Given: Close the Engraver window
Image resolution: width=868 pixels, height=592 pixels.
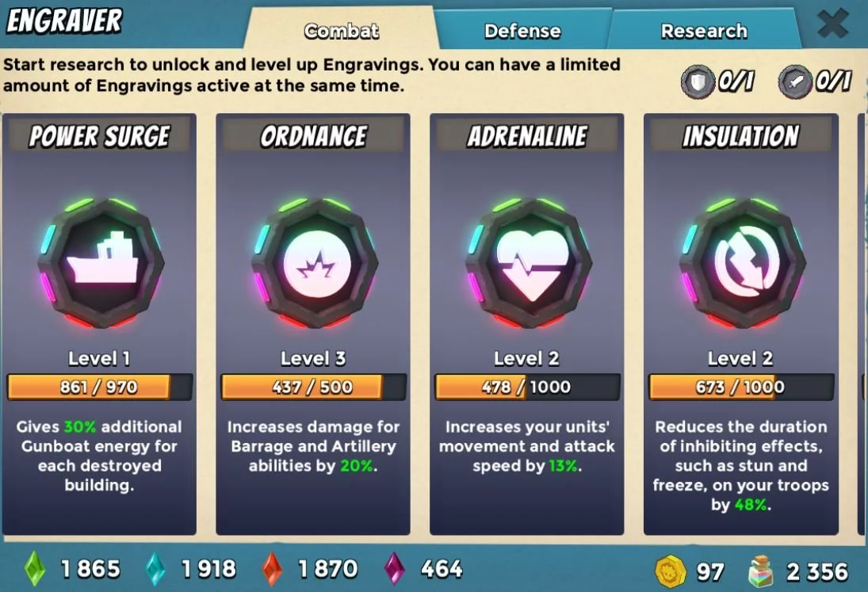Looking at the screenshot, I should (x=832, y=24).
